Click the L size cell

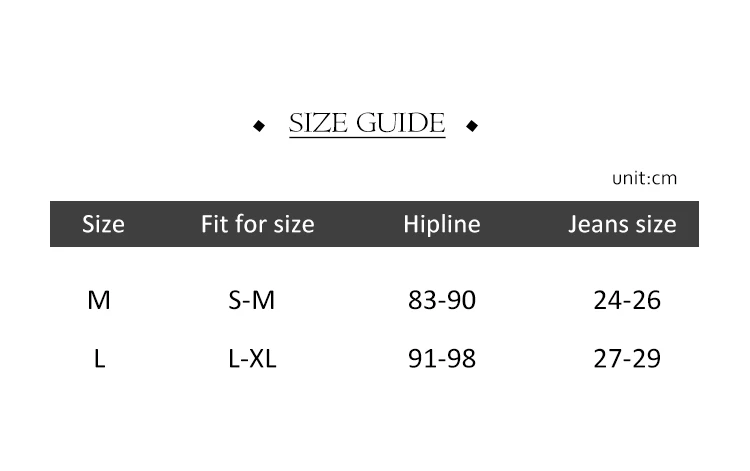point(99,358)
